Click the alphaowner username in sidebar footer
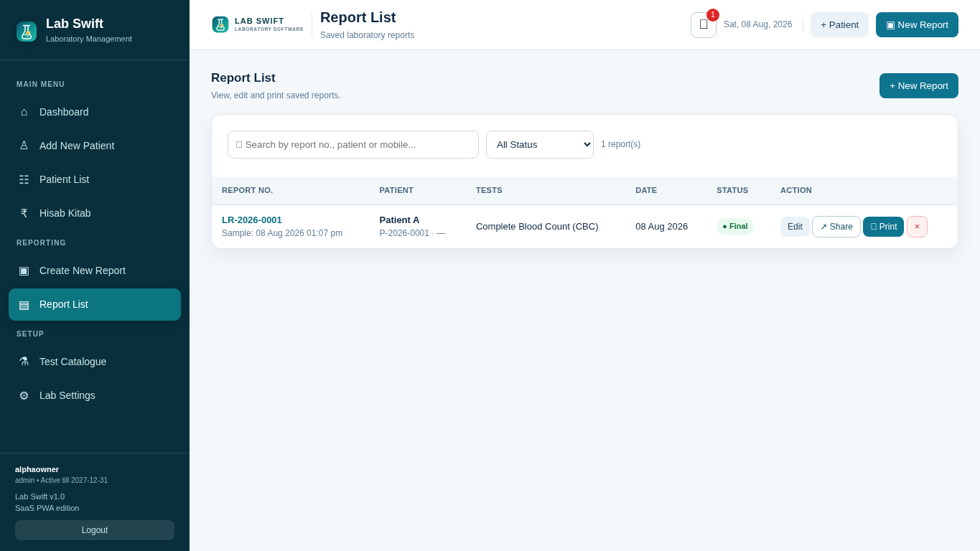Viewport: 980px width, 551px height. [x=37, y=469]
